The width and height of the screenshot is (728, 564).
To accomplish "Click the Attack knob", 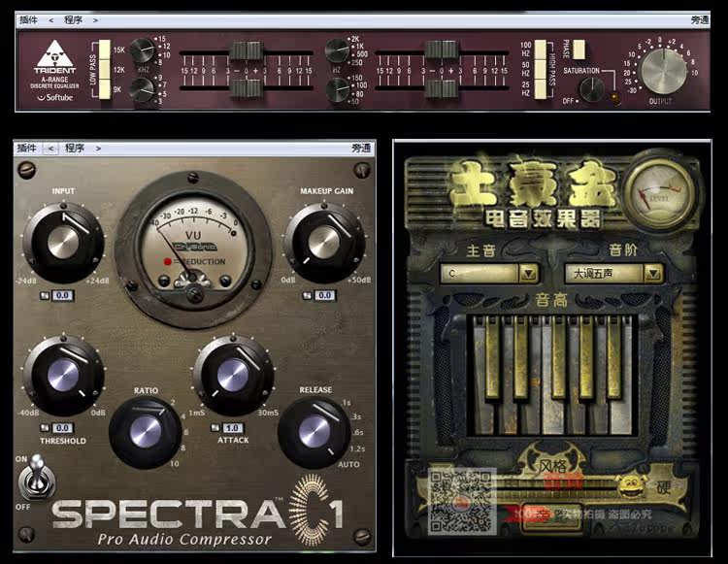I will (233, 376).
